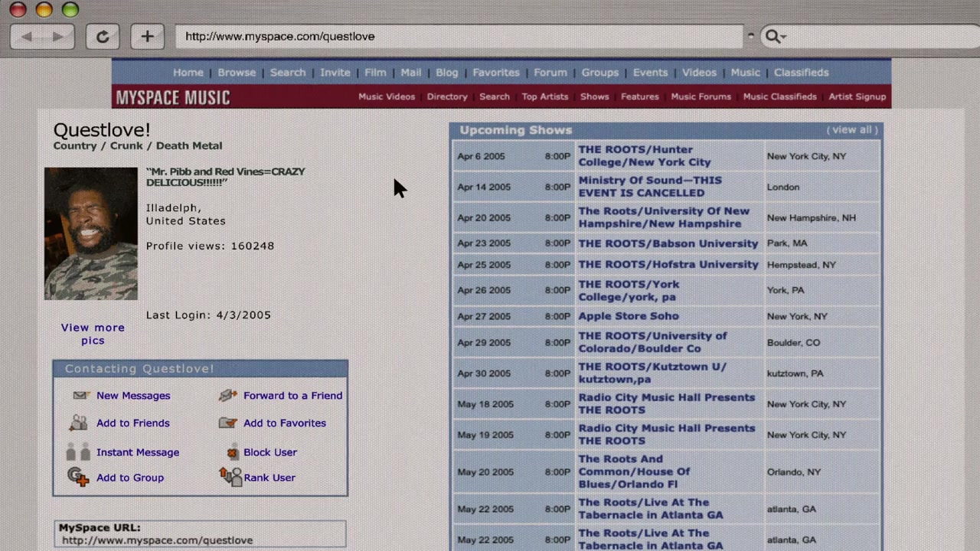
Task: Click the Add to Favorites icon
Action: [227, 423]
